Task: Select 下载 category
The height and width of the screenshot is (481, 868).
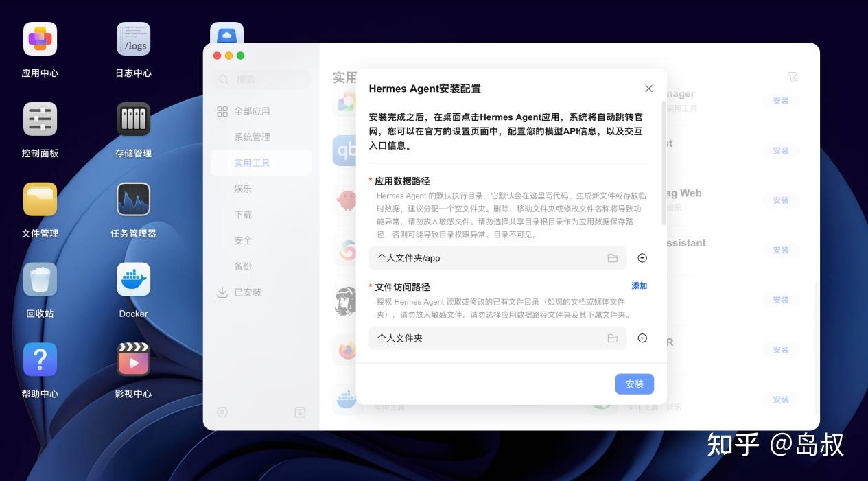Action: tap(243, 215)
